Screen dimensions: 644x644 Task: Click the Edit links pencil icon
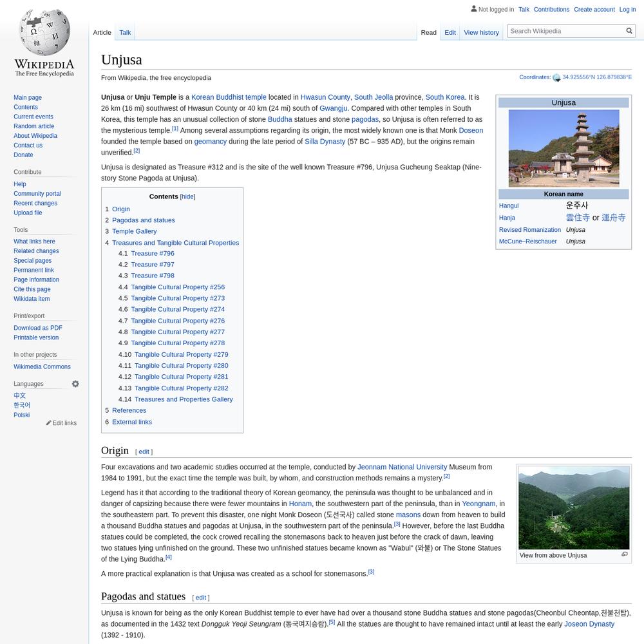[x=48, y=422]
